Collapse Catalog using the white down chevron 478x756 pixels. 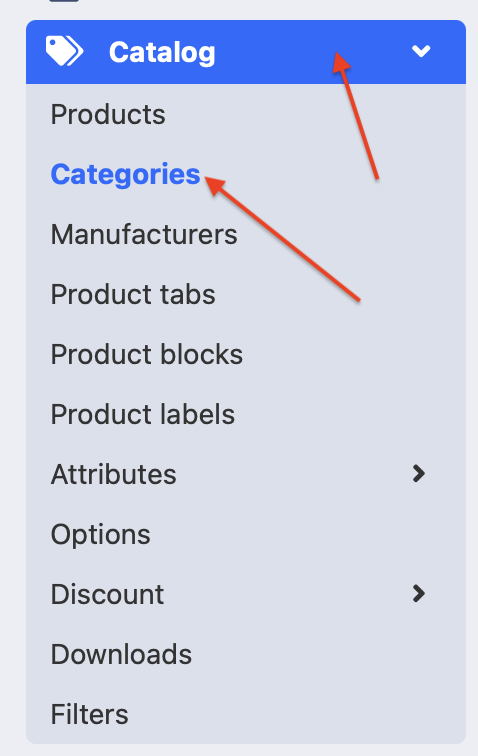[421, 51]
